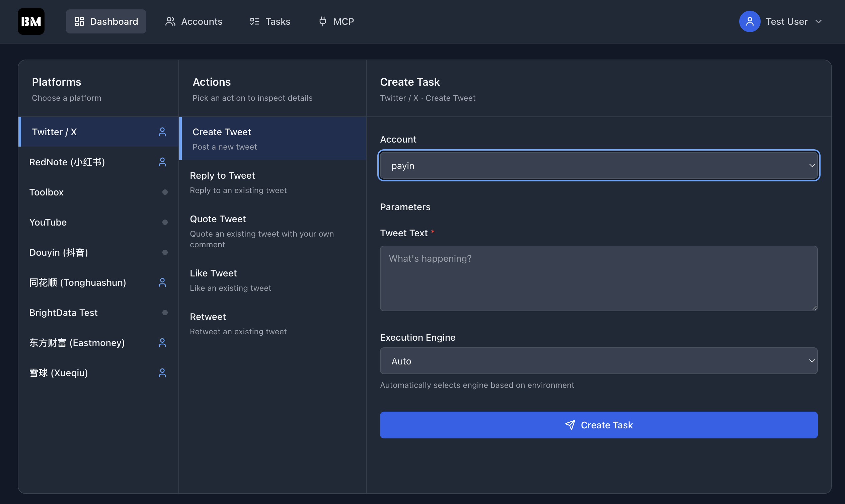This screenshot has height=504, width=845.
Task: Go to the Accounts tab
Action: click(194, 21)
